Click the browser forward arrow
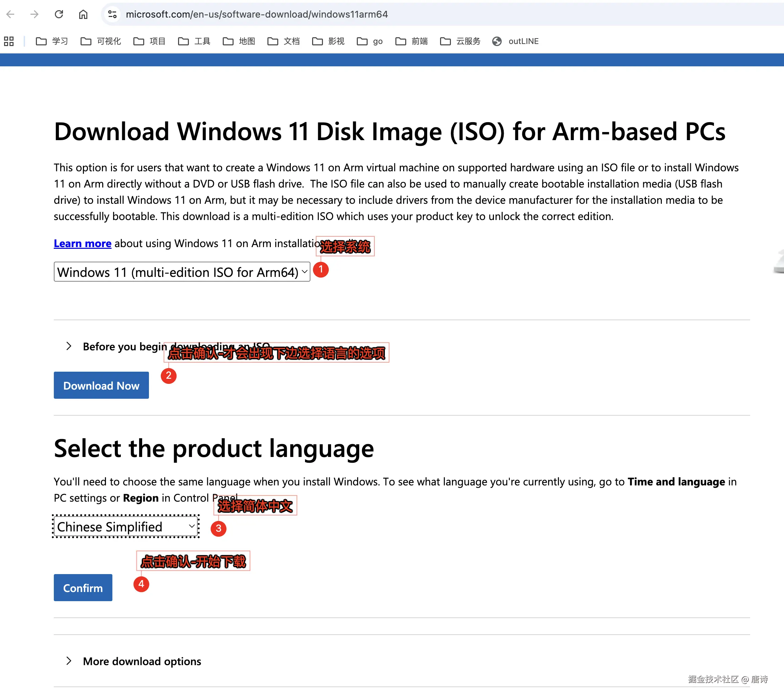784x700 pixels. [x=35, y=14]
